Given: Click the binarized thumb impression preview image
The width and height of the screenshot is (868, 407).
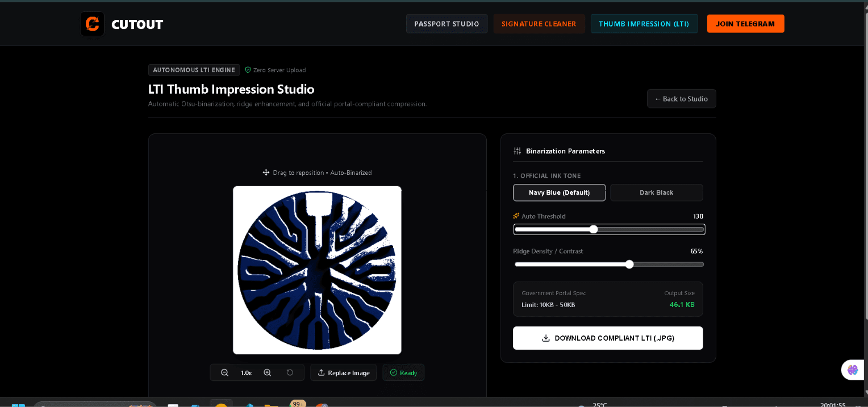Looking at the screenshot, I should tap(317, 270).
